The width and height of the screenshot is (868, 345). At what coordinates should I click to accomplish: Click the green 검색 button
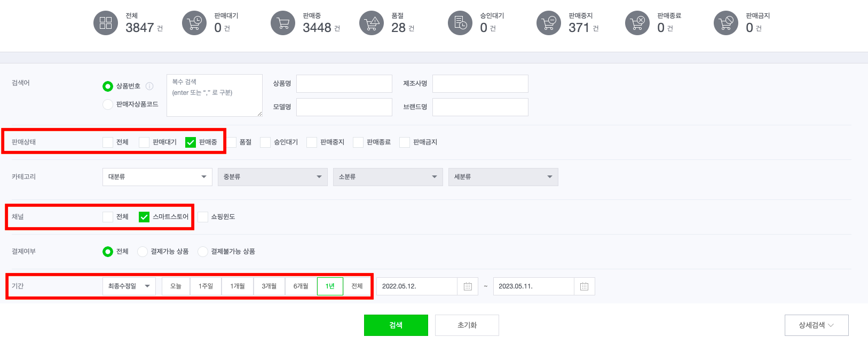(x=396, y=325)
